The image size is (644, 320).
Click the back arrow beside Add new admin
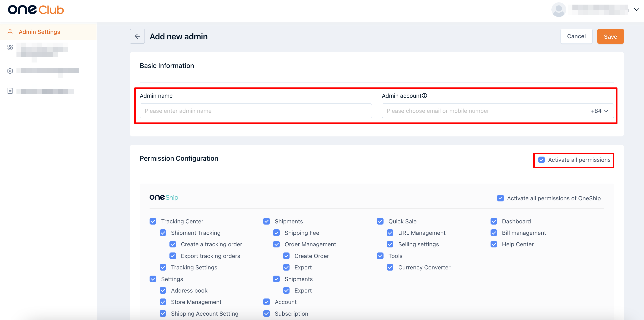tap(137, 36)
